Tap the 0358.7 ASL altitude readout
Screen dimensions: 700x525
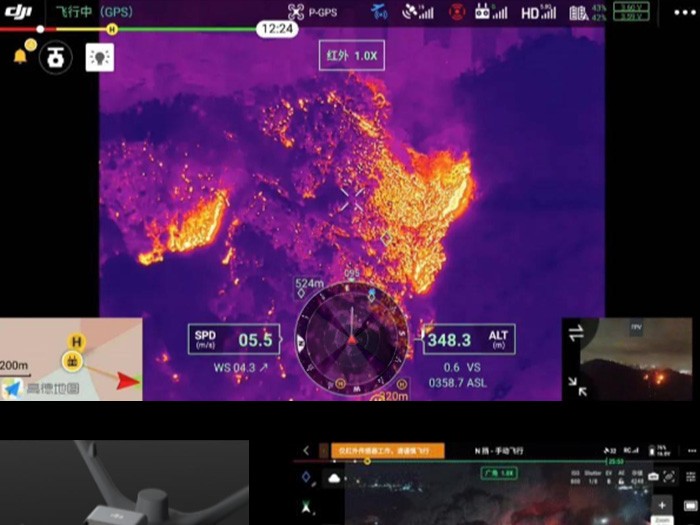tap(458, 383)
